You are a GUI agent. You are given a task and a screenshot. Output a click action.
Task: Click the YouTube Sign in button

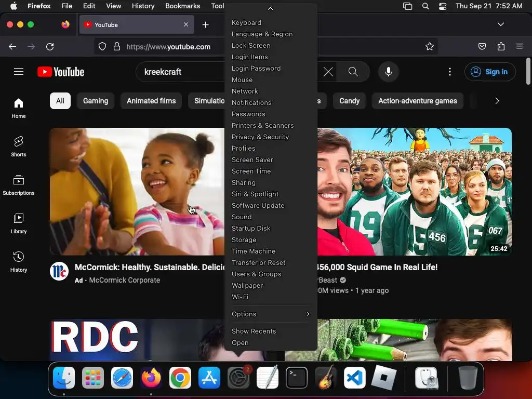tap(490, 72)
